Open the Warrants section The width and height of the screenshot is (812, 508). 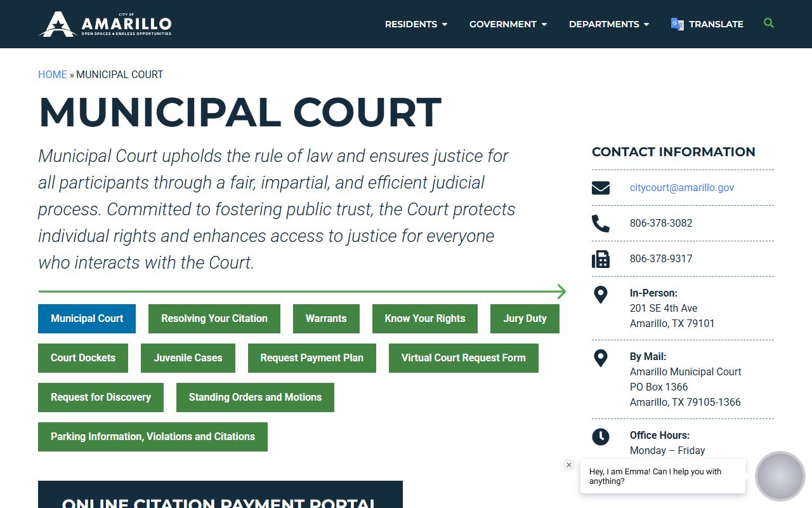(326, 319)
